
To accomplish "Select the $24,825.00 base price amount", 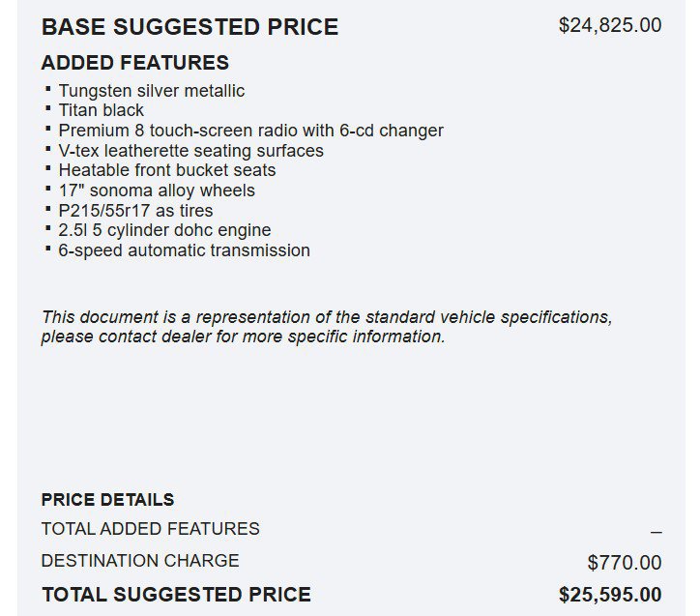I will (610, 25).
